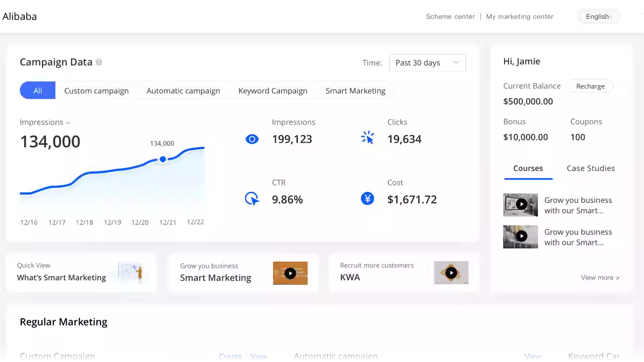Click Create under Custom Campaign
The image size is (644, 362).
(230, 356)
